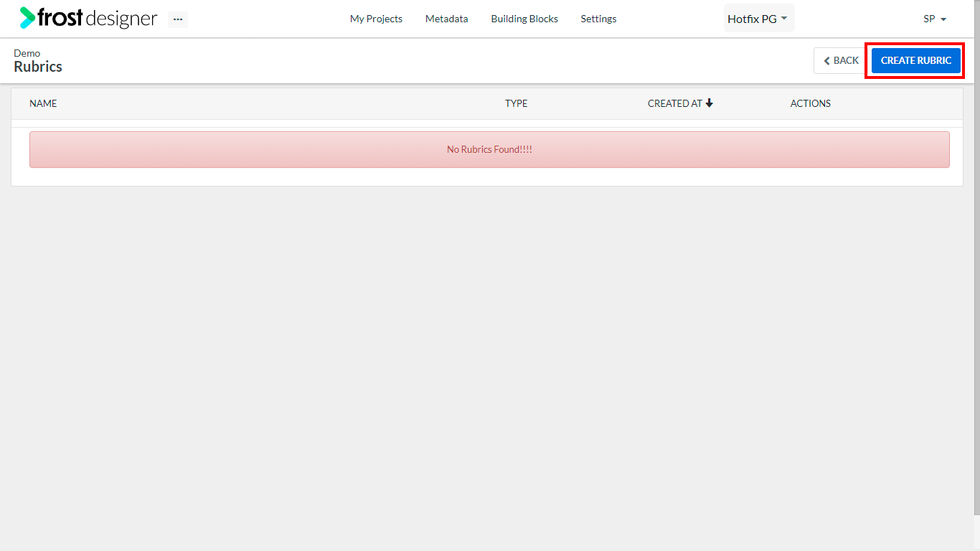This screenshot has height=551, width=980.
Task: Click the Demo project label
Action: [x=27, y=53]
